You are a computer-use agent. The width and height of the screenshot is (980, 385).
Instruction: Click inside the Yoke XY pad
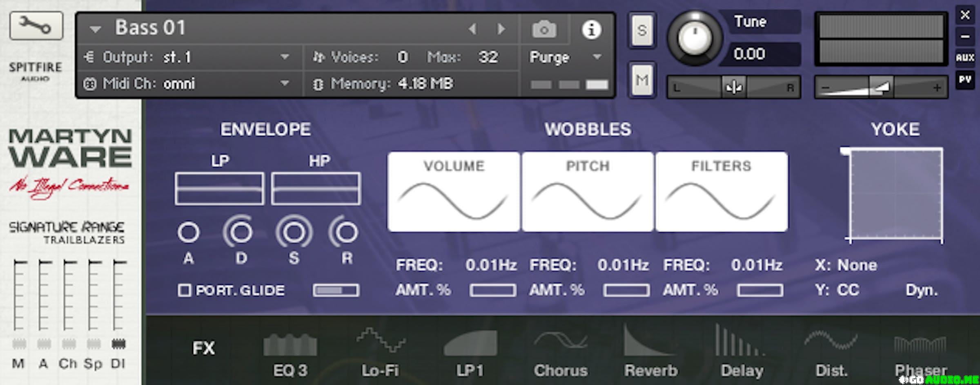[896, 195]
